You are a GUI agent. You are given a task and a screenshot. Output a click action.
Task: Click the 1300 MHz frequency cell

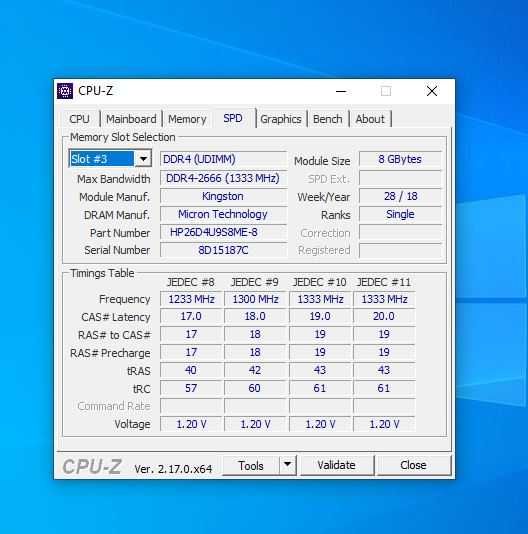[x=255, y=299]
